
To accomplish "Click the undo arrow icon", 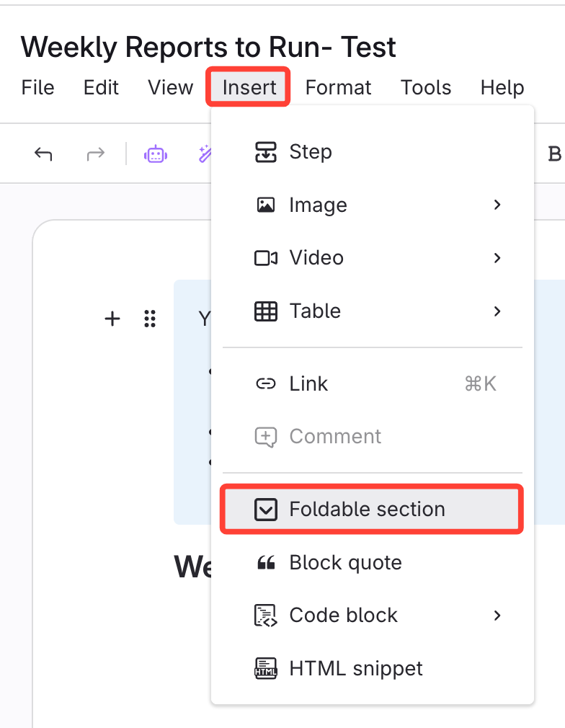I will (43, 154).
